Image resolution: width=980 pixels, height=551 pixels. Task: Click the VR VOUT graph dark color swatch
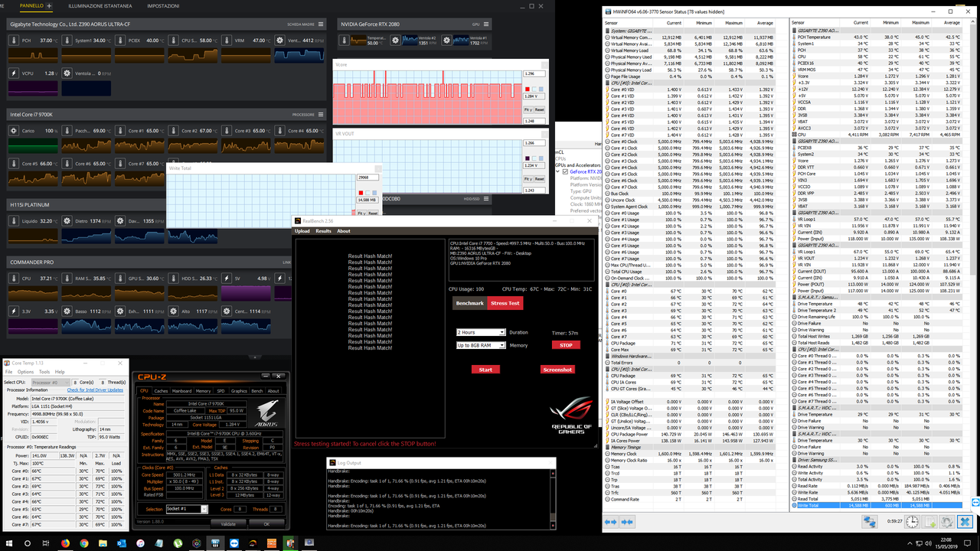click(527, 158)
